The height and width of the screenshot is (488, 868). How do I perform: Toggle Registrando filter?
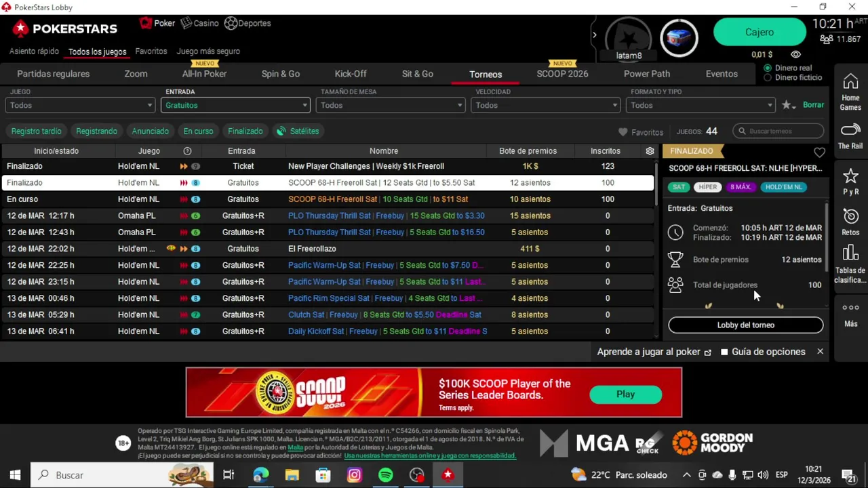[96, 131]
